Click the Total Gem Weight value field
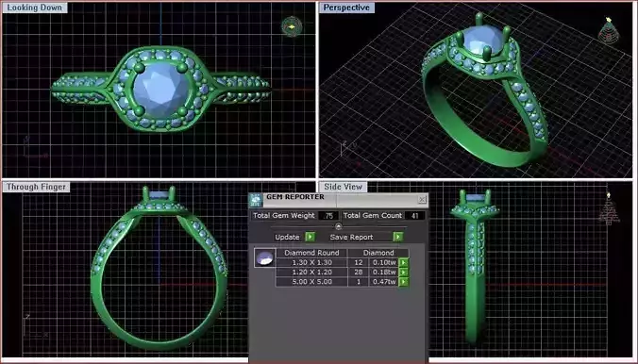Screen dimensions: 638x364 [x=328, y=216]
